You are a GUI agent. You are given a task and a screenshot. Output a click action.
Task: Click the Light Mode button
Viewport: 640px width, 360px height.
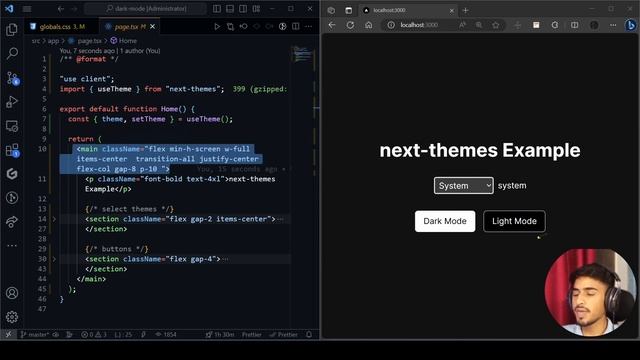click(x=514, y=221)
